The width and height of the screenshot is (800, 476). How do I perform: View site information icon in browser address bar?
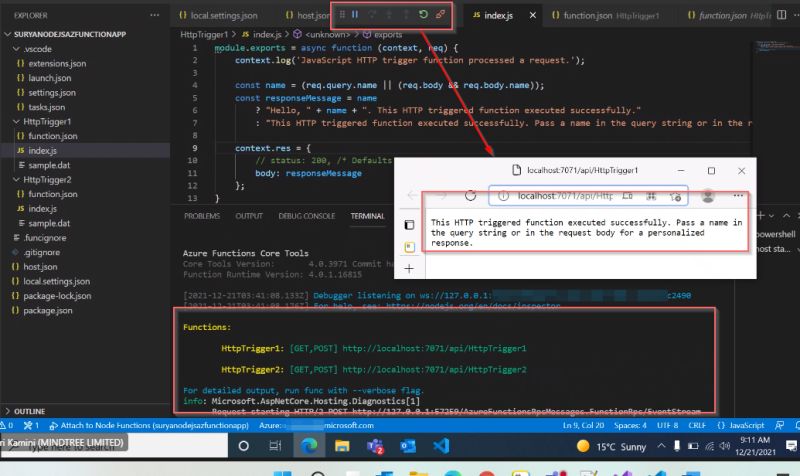pyautogui.click(x=503, y=196)
